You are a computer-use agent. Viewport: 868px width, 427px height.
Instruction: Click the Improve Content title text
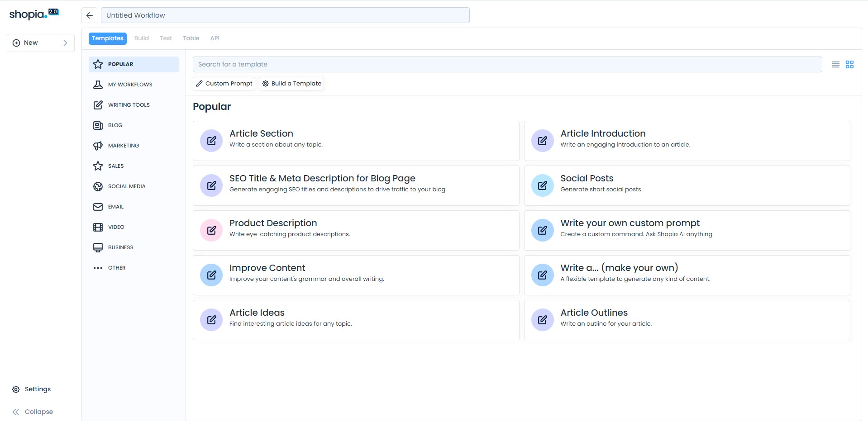coord(267,268)
